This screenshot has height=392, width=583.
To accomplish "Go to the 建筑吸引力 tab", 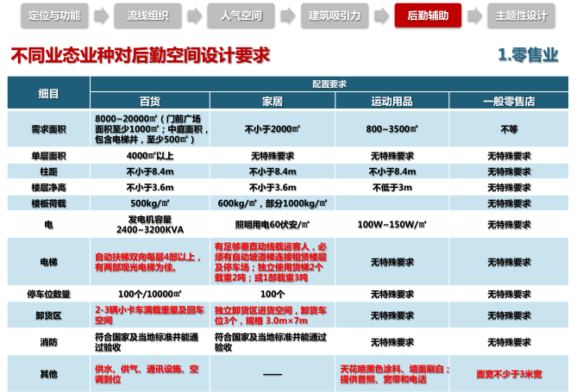I will coord(338,16).
